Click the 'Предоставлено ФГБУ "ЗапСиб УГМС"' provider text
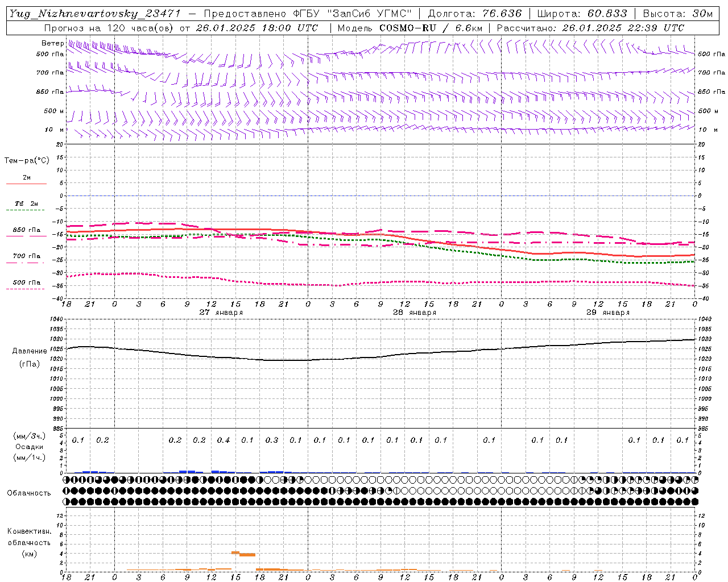This screenshot has height=582, width=728. tap(308, 14)
